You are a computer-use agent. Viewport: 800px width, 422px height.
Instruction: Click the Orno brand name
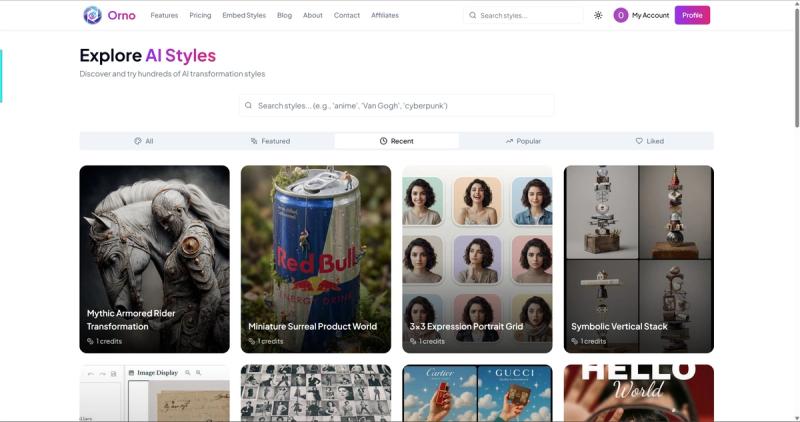click(121, 15)
